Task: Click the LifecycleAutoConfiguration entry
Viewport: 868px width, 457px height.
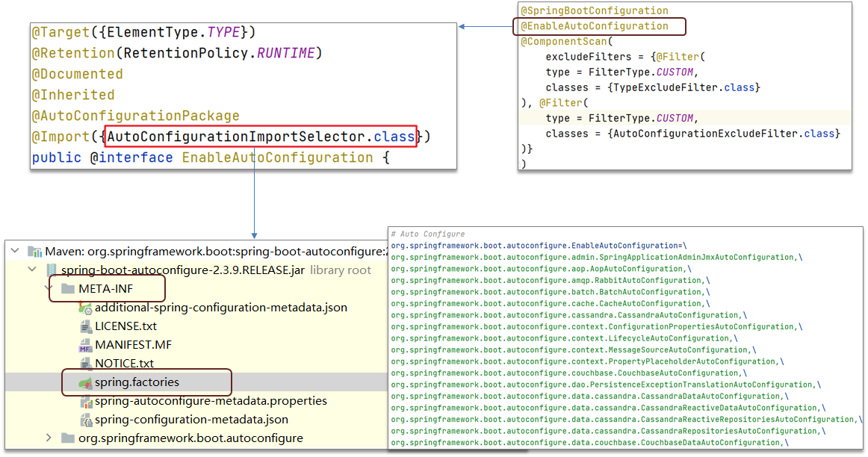Action: [564, 338]
